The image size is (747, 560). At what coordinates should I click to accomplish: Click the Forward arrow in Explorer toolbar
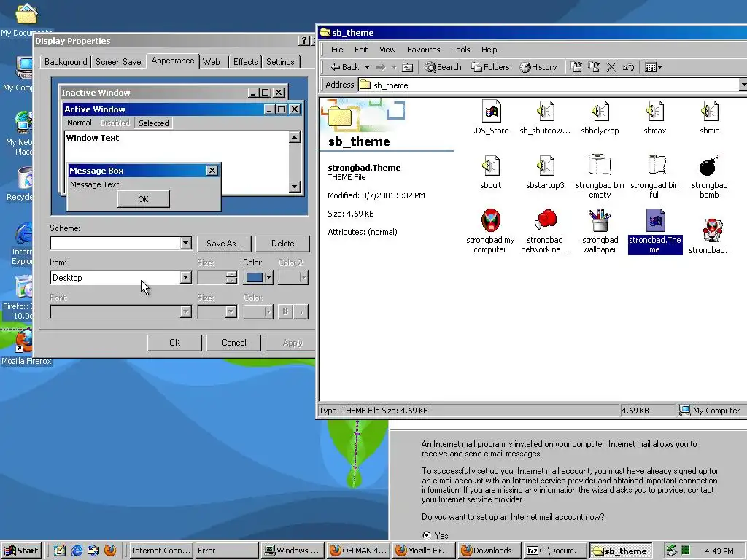381,68
